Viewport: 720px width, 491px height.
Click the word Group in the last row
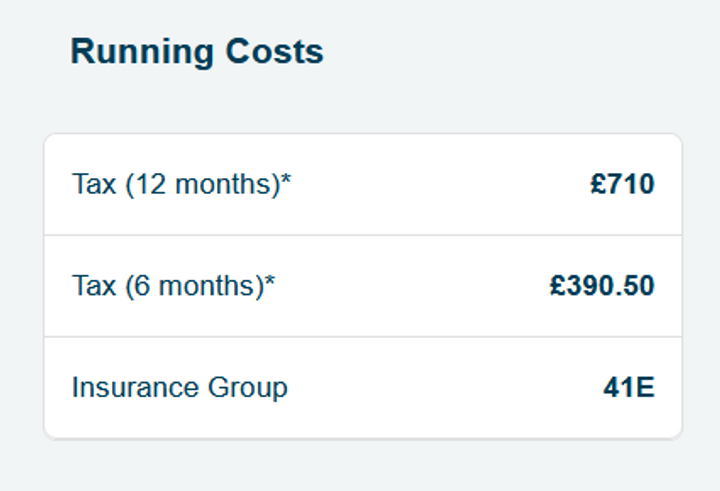248,388
